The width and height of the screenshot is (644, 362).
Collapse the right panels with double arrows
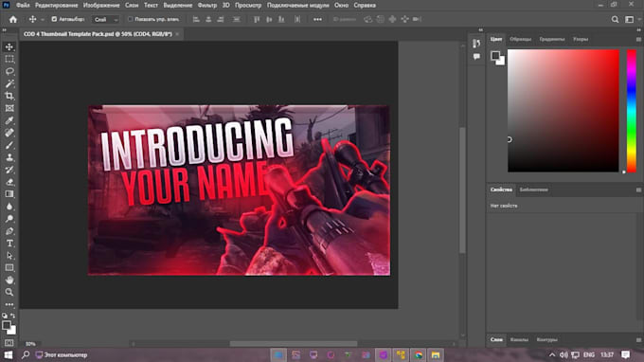point(638,30)
